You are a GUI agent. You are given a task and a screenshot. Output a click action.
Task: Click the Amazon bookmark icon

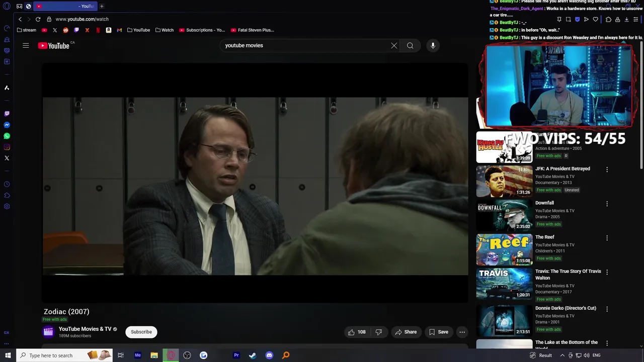[x=108, y=30]
